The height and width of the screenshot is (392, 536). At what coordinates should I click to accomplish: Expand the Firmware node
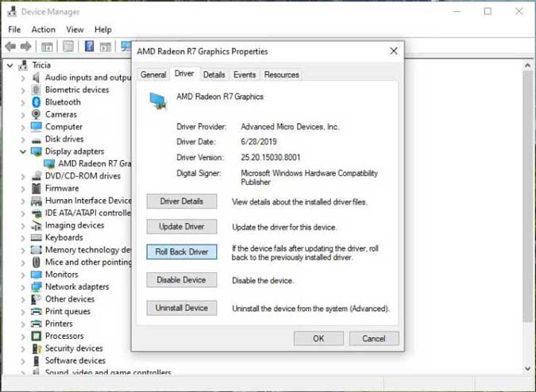click(x=23, y=189)
